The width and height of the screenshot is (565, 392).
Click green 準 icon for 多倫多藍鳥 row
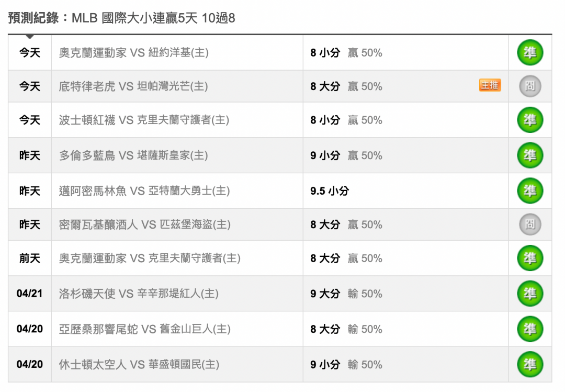pyautogui.click(x=530, y=155)
